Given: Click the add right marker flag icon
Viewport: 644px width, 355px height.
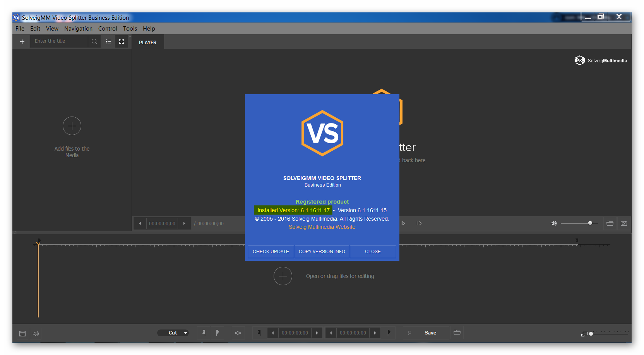Looking at the screenshot, I should pyautogui.click(x=218, y=333).
